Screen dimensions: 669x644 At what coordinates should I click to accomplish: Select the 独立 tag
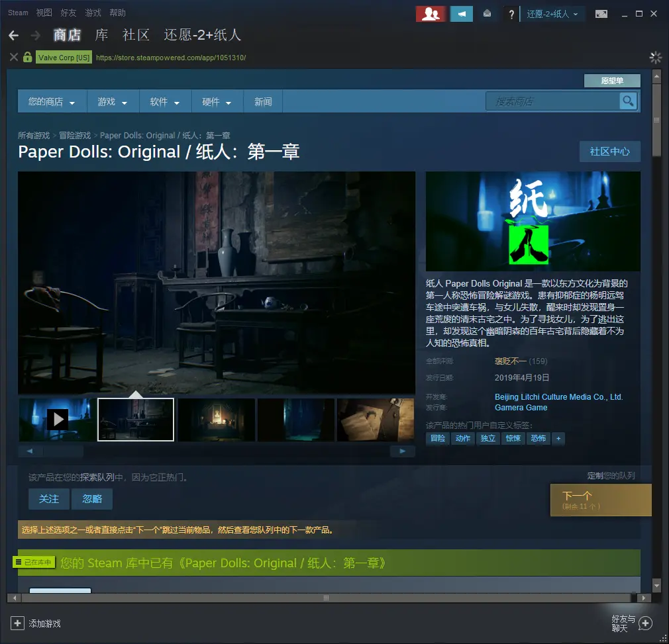(x=488, y=439)
